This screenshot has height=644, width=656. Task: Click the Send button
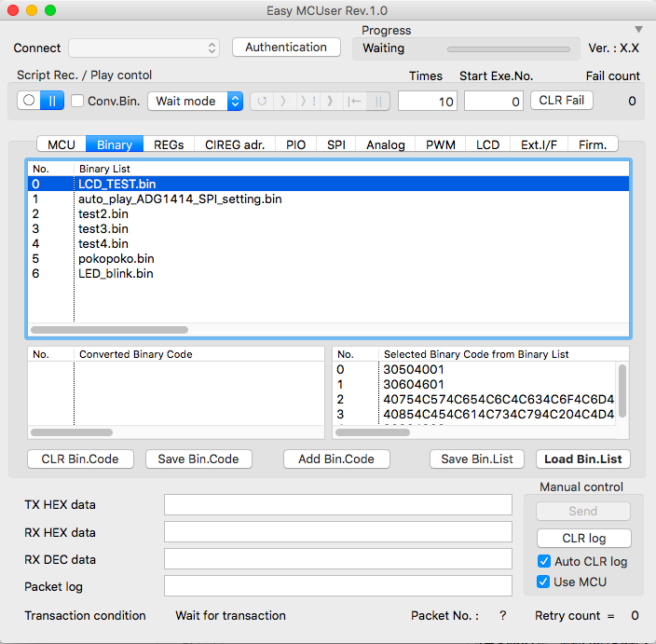tap(583, 511)
